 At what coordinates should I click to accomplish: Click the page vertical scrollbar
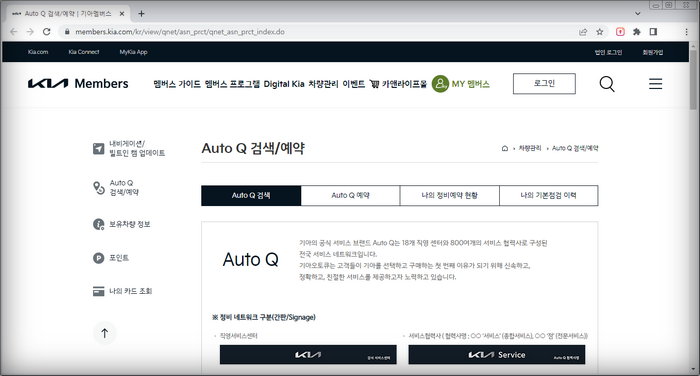point(693,80)
